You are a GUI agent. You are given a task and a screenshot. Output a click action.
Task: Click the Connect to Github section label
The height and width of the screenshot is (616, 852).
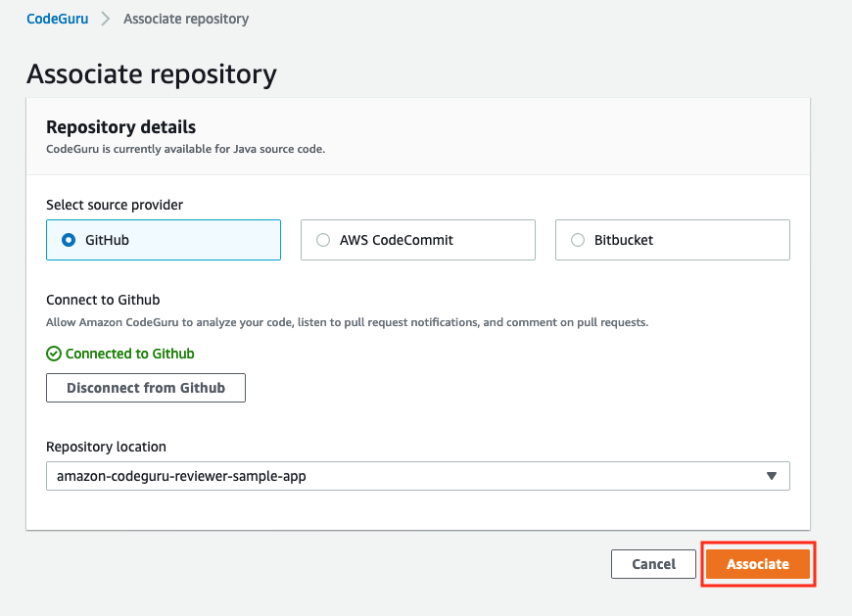[103, 300]
